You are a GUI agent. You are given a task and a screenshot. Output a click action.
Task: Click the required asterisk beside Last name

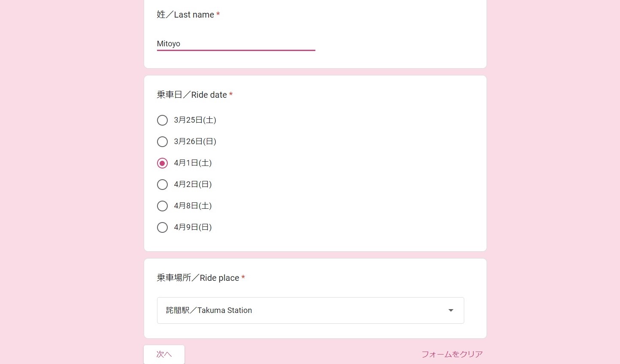pos(218,15)
